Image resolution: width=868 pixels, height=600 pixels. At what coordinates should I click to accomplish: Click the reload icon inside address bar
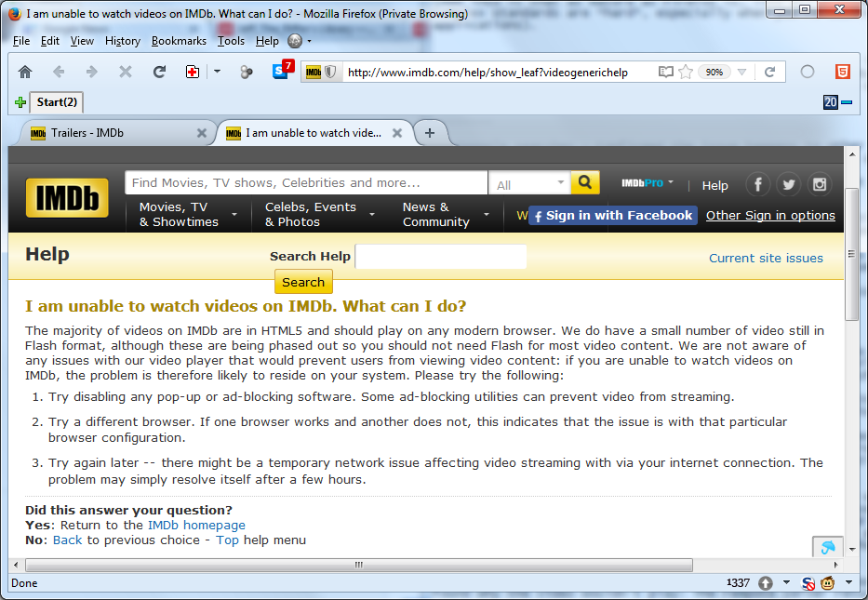[x=769, y=72]
